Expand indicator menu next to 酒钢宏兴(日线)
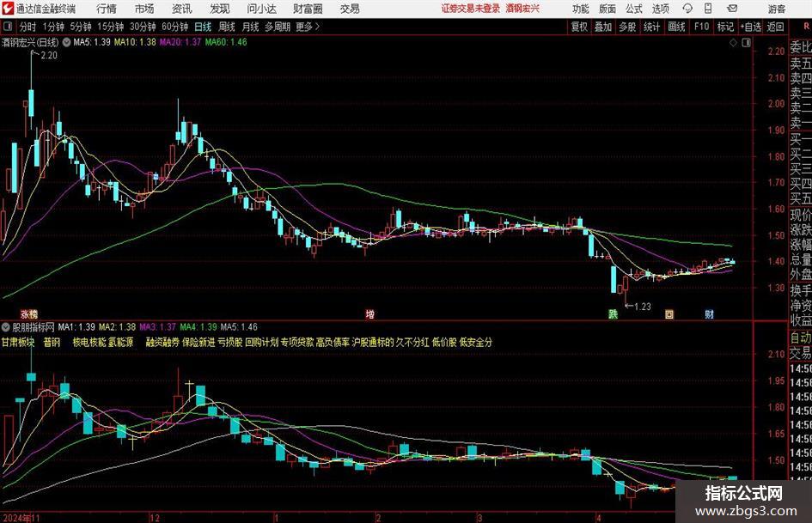The width and height of the screenshot is (812, 523). [x=66, y=42]
